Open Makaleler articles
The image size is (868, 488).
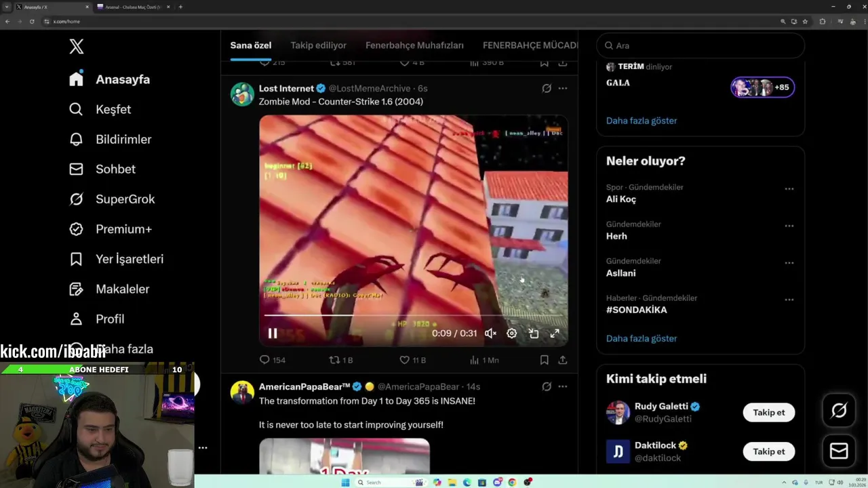(108, 289)
